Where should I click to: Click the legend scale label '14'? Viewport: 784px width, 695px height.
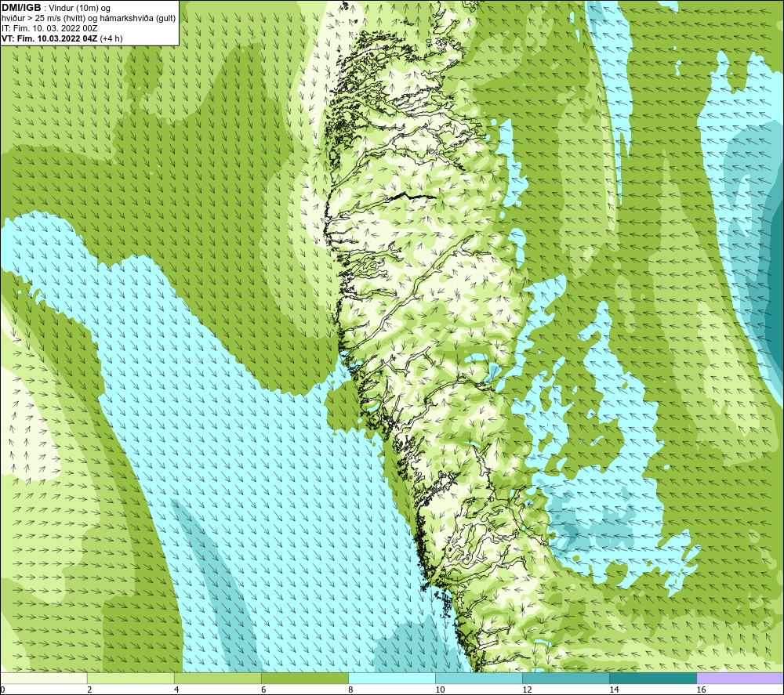(x=614, y=690)
